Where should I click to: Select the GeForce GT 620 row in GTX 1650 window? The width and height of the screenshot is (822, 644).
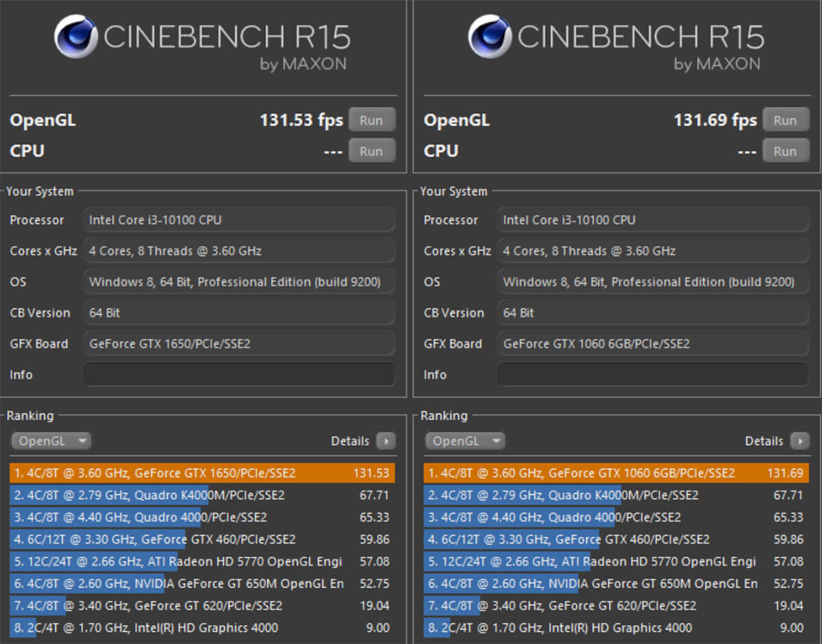click(x=203, y=606)
